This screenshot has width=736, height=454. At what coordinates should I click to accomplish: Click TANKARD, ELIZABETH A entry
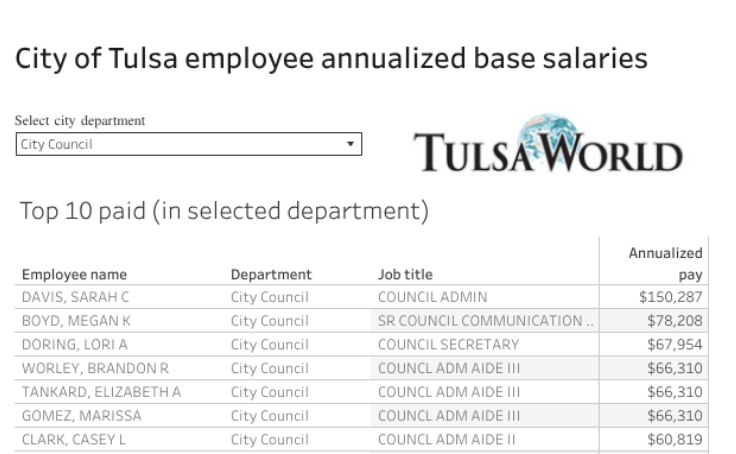[x=101, y=392]
